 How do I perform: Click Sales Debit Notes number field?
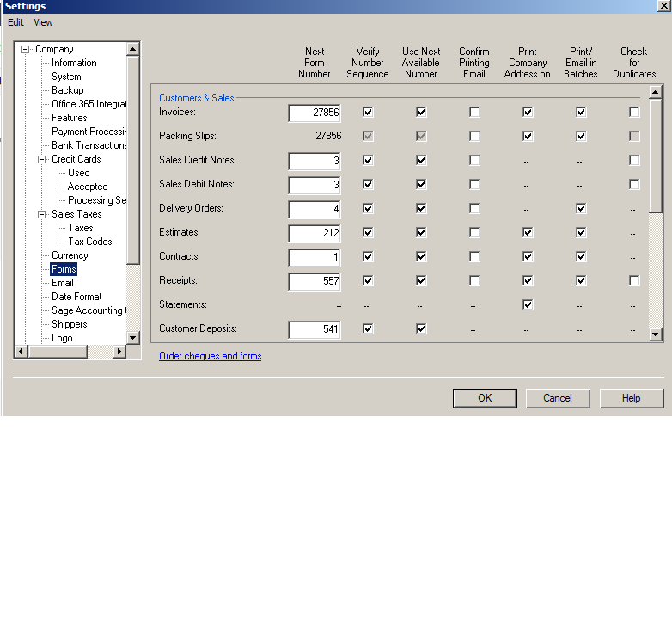click(315, 185)
